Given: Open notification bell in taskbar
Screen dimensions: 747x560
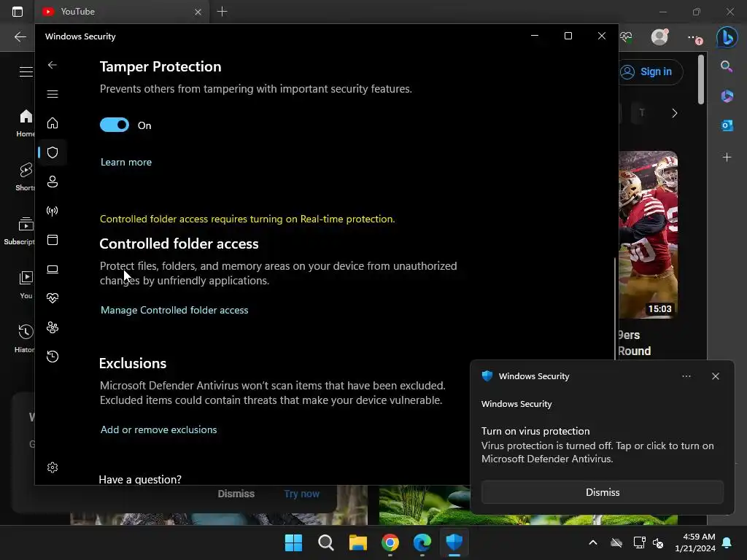Looking at the screenshot, I should coord(727,542).
